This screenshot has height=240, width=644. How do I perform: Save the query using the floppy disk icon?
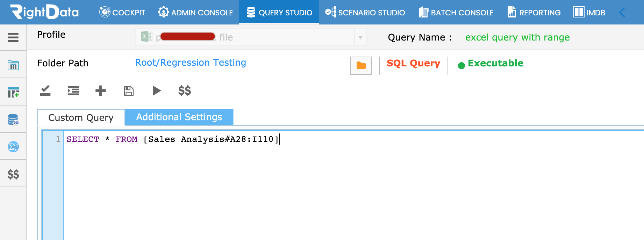tap(129, 91)
